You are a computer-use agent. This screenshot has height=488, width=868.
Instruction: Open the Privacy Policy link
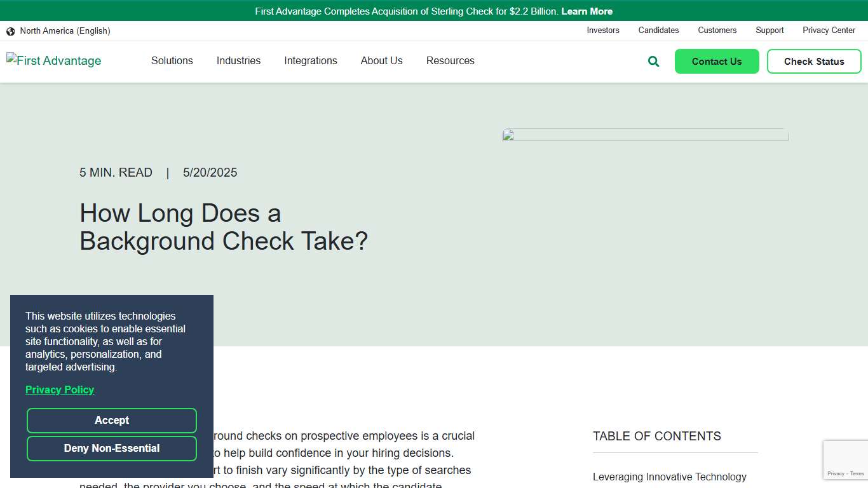coord(60,390)
